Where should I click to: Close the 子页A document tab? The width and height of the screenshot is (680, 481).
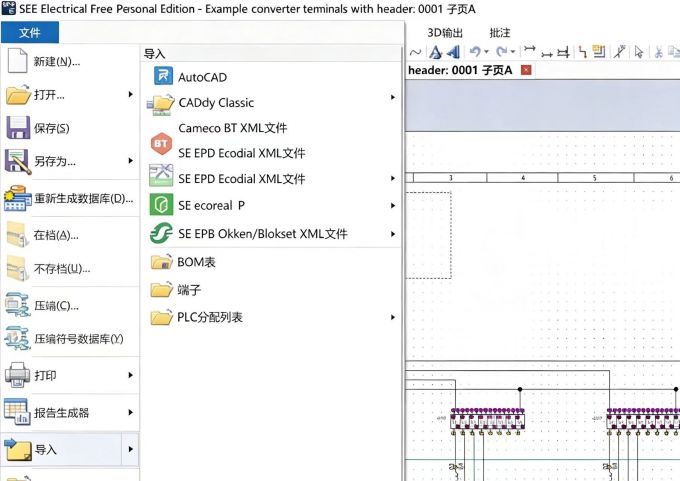(x=526, y=70)
